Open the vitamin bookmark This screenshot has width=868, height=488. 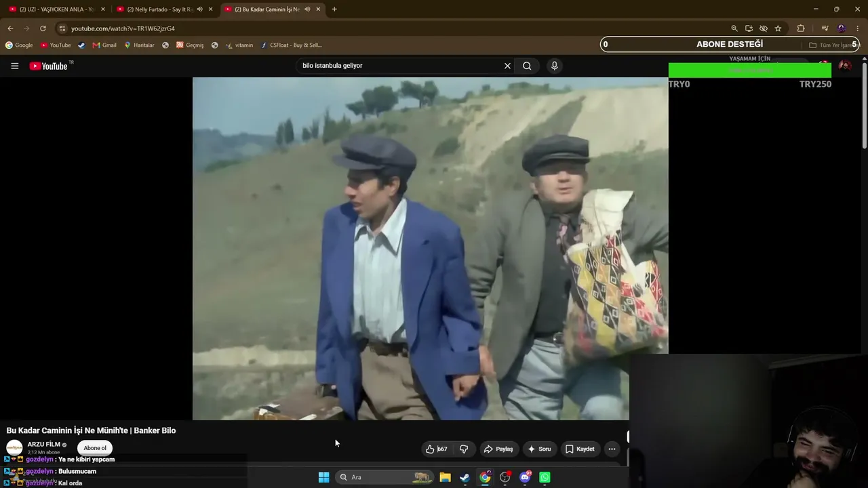point(239,45)
